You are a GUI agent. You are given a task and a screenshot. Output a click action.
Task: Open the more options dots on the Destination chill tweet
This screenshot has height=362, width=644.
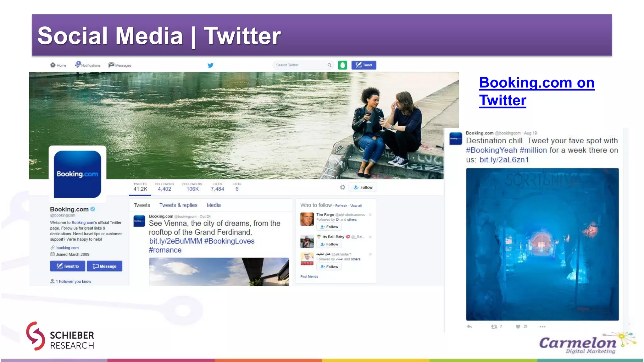click(x=542, y=326)
